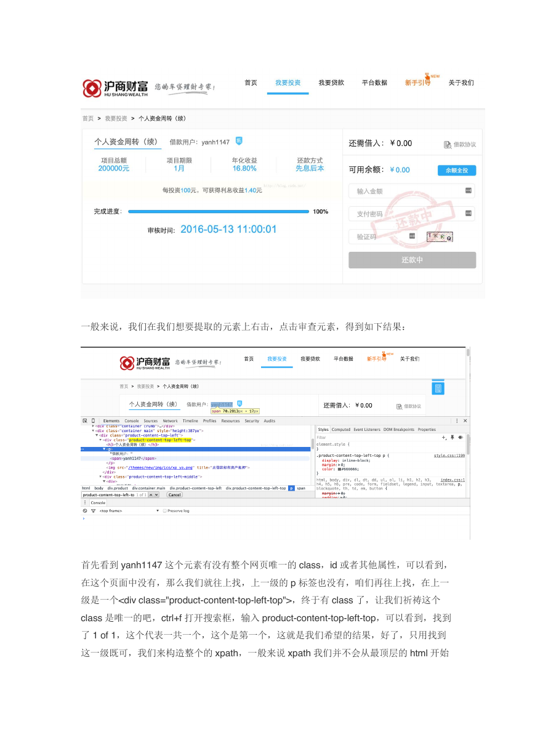Click the keyboard icon in the 验证码 field
Viewport: 535px width, 756px height.
point(412,236)
